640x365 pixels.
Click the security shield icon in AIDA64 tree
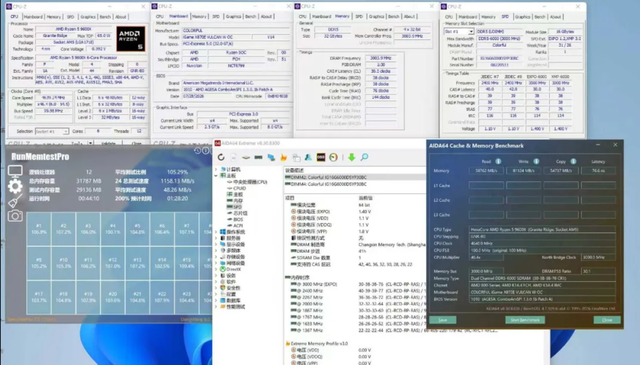[x=223, y=288]
